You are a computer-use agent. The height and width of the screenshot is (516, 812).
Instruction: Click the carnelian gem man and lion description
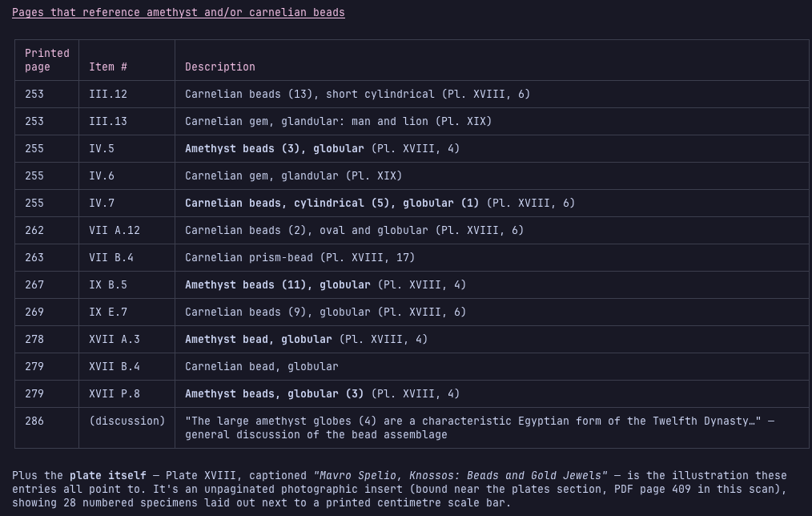click(x=338, y=121)
